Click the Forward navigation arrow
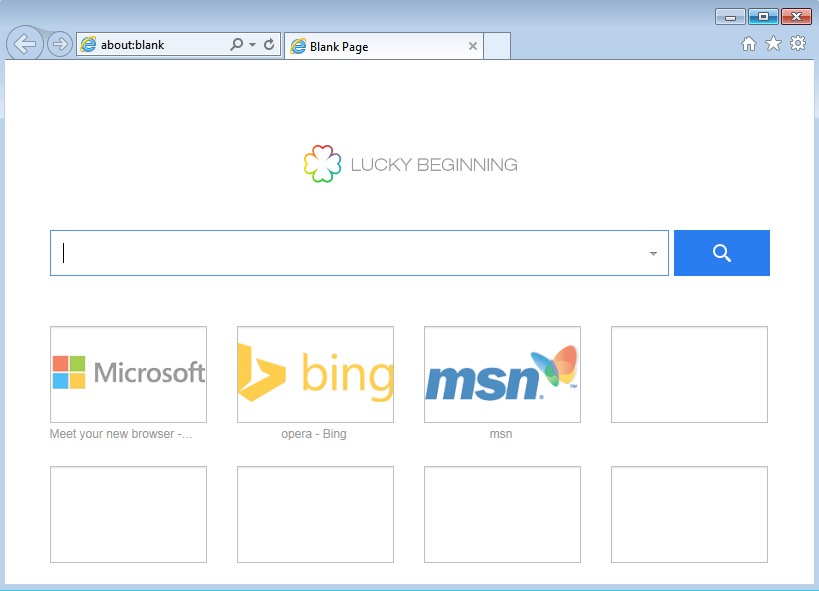Viewport: 819px width, 591px height. pos(59,44)
